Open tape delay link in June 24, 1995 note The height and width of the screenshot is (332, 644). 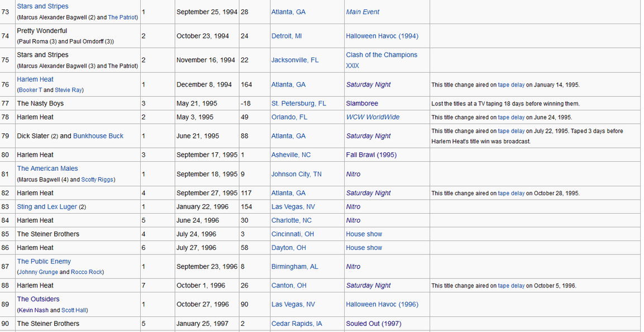pos(511,117)
